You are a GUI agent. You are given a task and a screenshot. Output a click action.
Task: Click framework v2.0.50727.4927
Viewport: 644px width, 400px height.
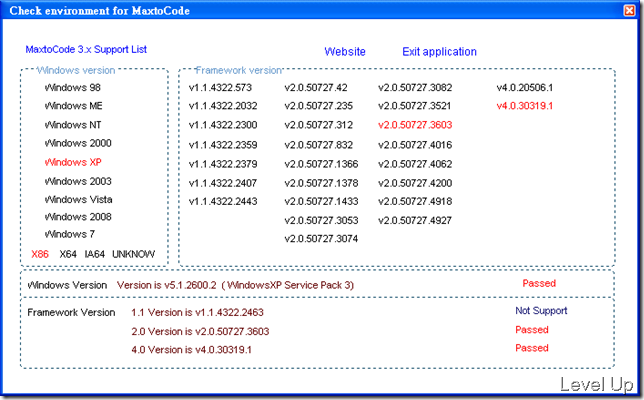pyautogui.click(x=415, y=221)
